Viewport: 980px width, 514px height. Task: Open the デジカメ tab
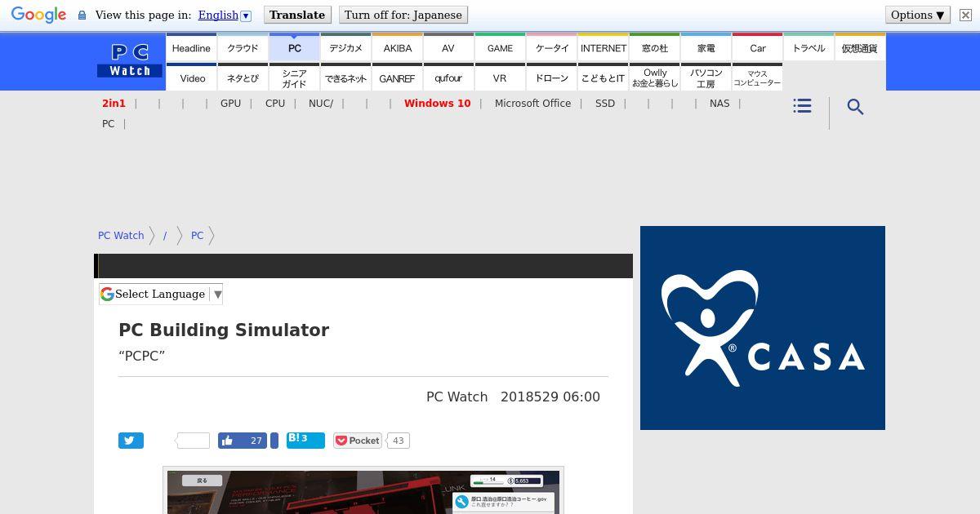tap(346, 48)
